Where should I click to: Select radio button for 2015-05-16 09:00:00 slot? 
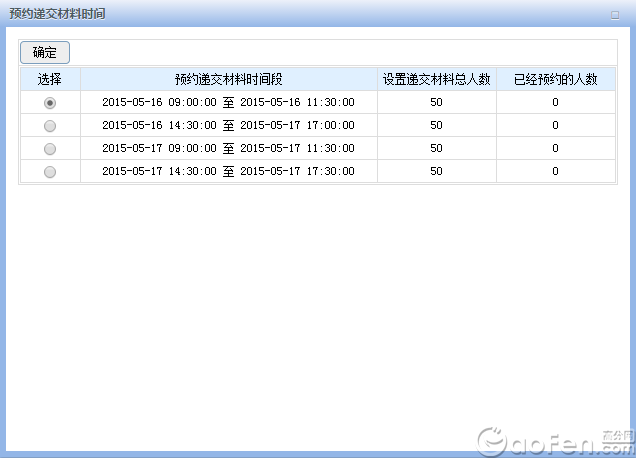click(x=50, y=103)
